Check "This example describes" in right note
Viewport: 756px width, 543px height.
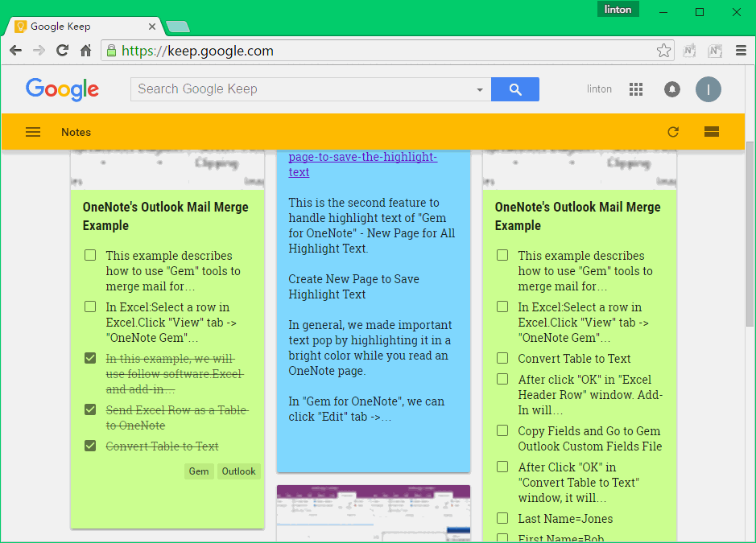pos(502,255)
